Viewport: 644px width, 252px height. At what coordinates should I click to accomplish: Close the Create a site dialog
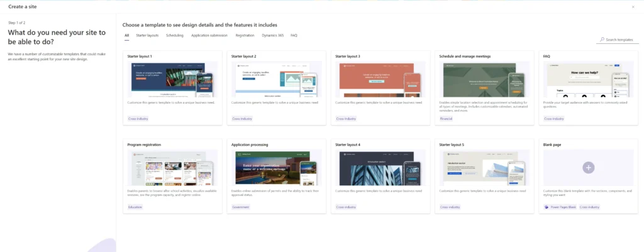[633, 6]
